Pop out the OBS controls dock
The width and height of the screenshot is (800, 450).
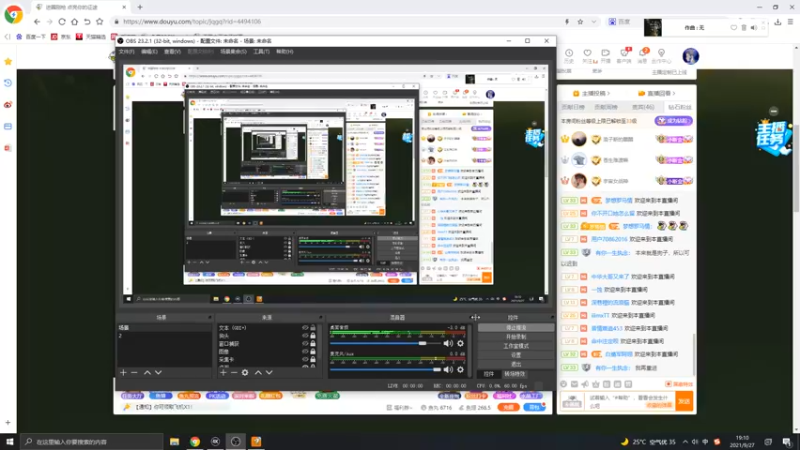point(552,317)
